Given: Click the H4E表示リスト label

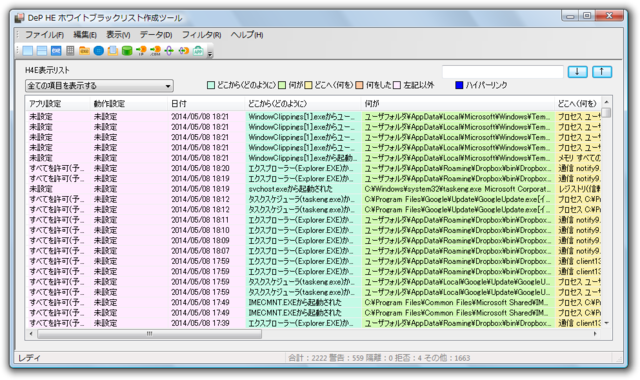Looking at the screenshot, I should point(47,70).
